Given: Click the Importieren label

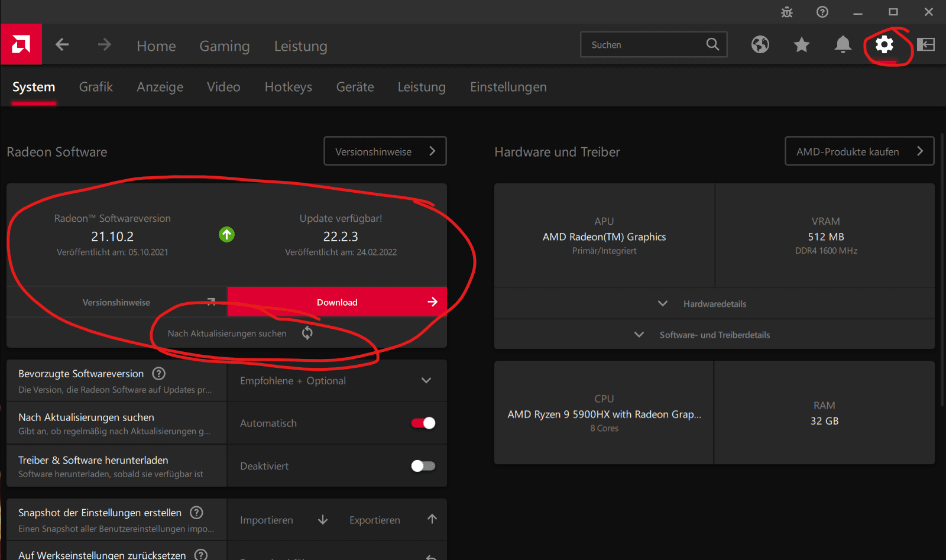Looking at the screenshot, I should pyautogui.click(x=267, y=520).
